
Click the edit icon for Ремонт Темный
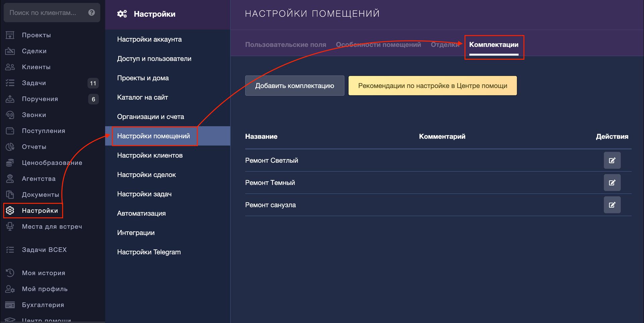coord(612,183)
